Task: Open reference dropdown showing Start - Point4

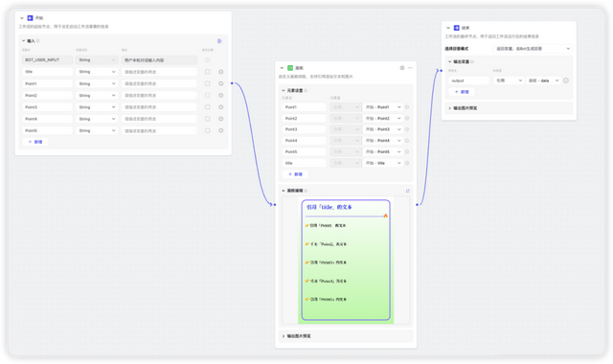Action: [383, 141]
